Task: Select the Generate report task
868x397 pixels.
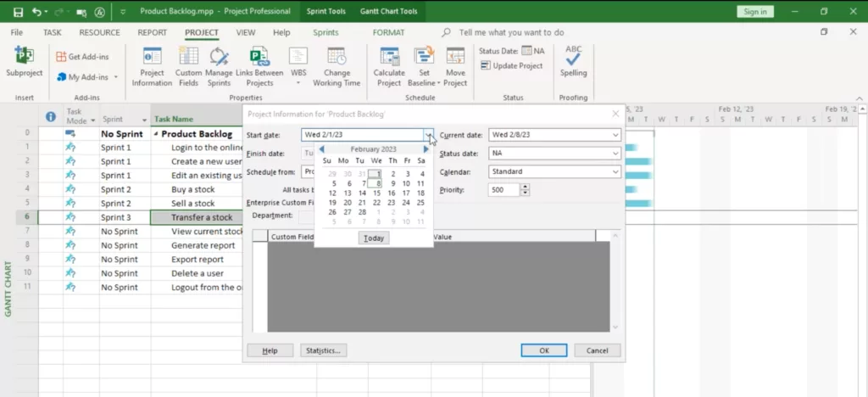Action: (x=203, y=245)
